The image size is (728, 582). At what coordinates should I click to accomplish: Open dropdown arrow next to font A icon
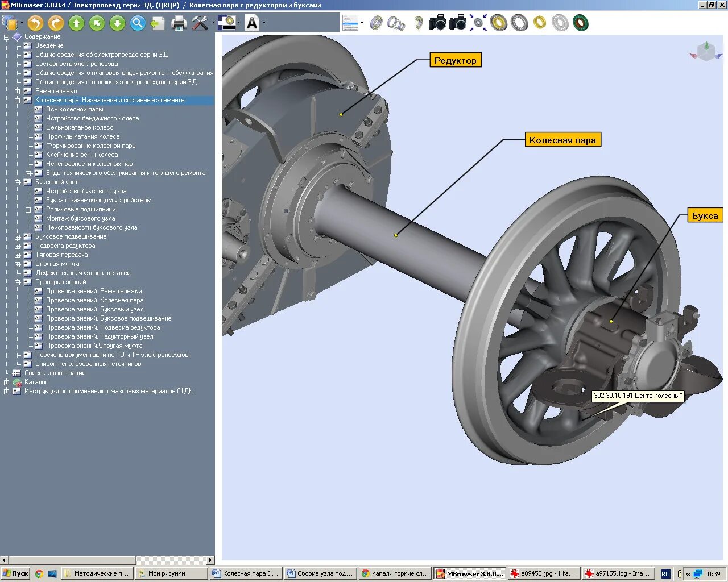[263, 23]
